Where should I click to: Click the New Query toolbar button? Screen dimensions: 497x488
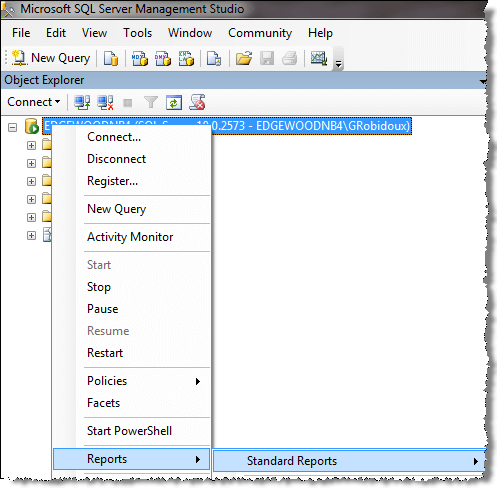[x=51, y=58]
